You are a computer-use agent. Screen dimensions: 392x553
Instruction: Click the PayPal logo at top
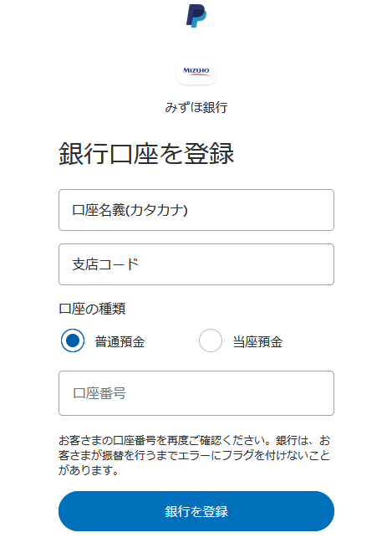pyautogui.click(x=196, y=16)
